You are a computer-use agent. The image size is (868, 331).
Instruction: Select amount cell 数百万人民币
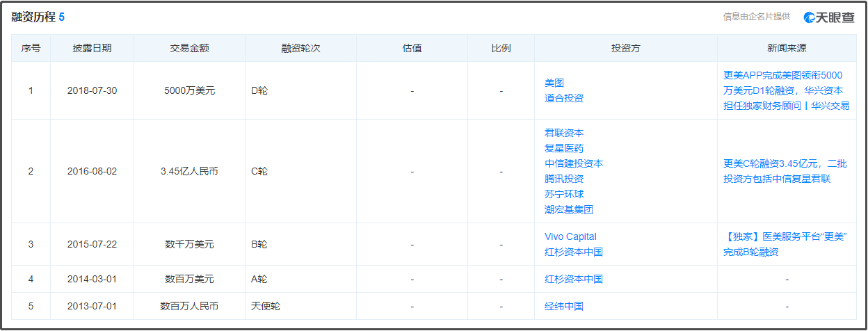coord(189,306)
